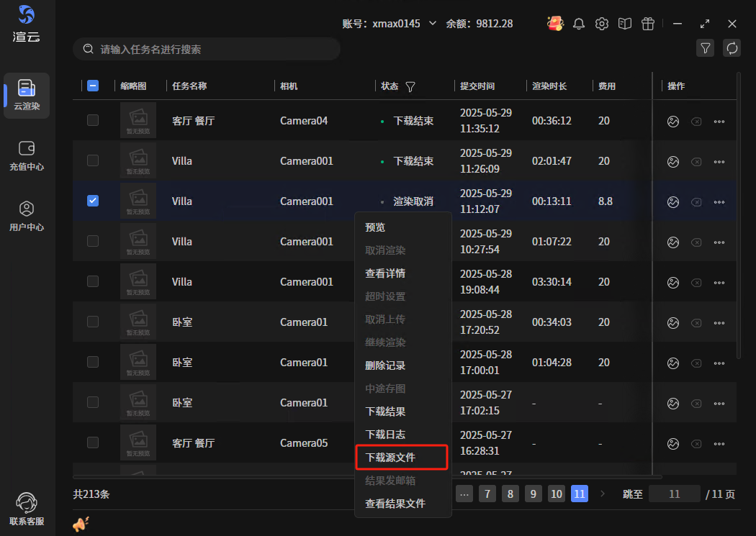Open the notification bell icon
This screenshot has width=756, height=536.
(579, 24)
